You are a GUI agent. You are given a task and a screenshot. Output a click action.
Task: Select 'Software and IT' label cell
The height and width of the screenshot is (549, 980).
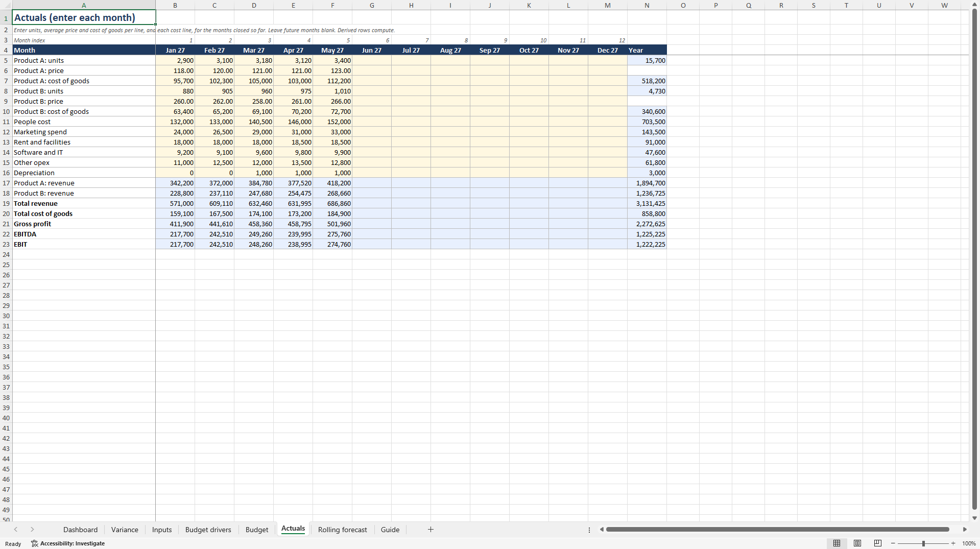(84, 152)
